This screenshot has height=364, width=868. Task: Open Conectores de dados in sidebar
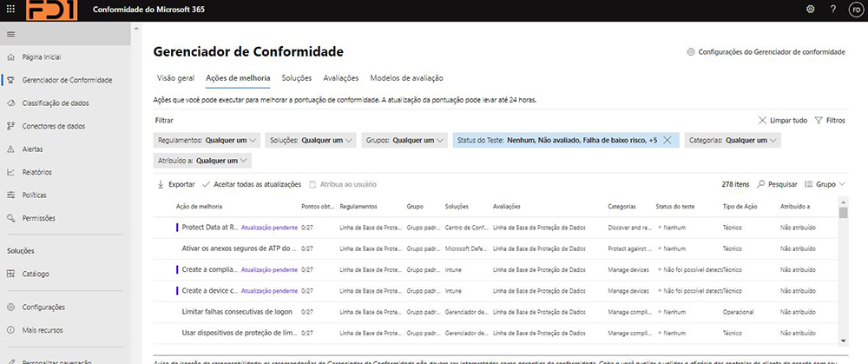54,126
